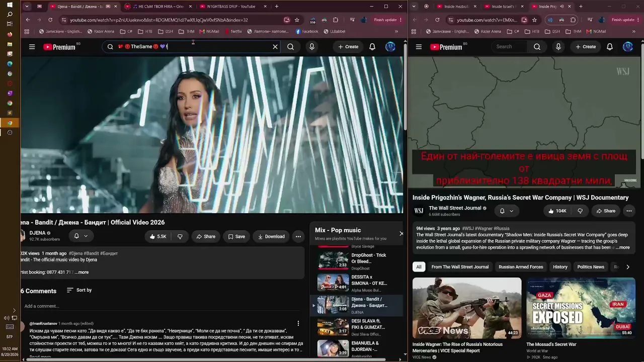Open Wall Street Journal notification preferences dropdown
This screenshot has width=644, height=362.
coord(506,211)
